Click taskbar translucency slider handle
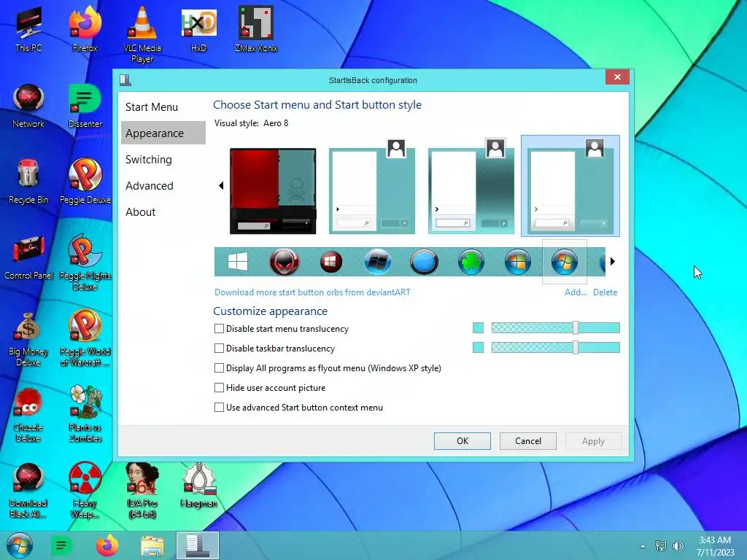 click(576, 348)
